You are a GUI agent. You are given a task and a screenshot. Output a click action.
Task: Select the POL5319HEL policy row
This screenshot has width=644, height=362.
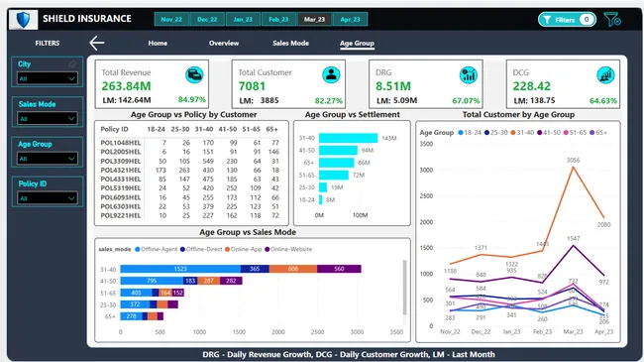click(x=190, y=188)
